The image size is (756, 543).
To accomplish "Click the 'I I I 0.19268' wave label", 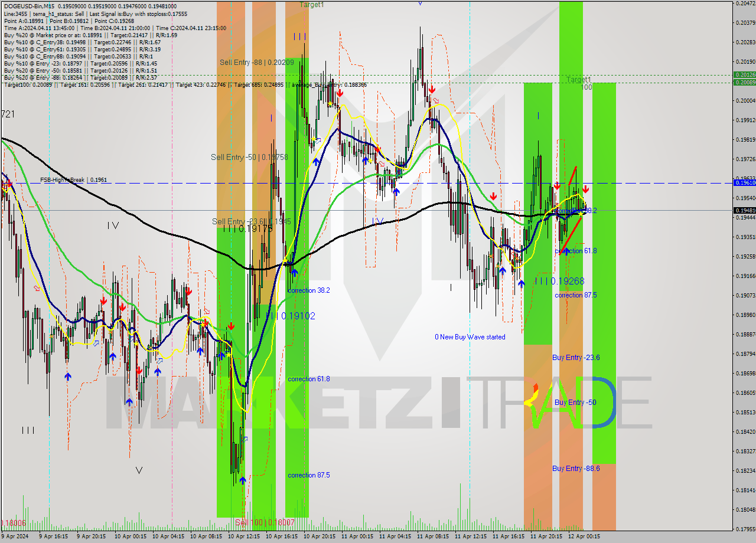I will [x=559, y=281].
